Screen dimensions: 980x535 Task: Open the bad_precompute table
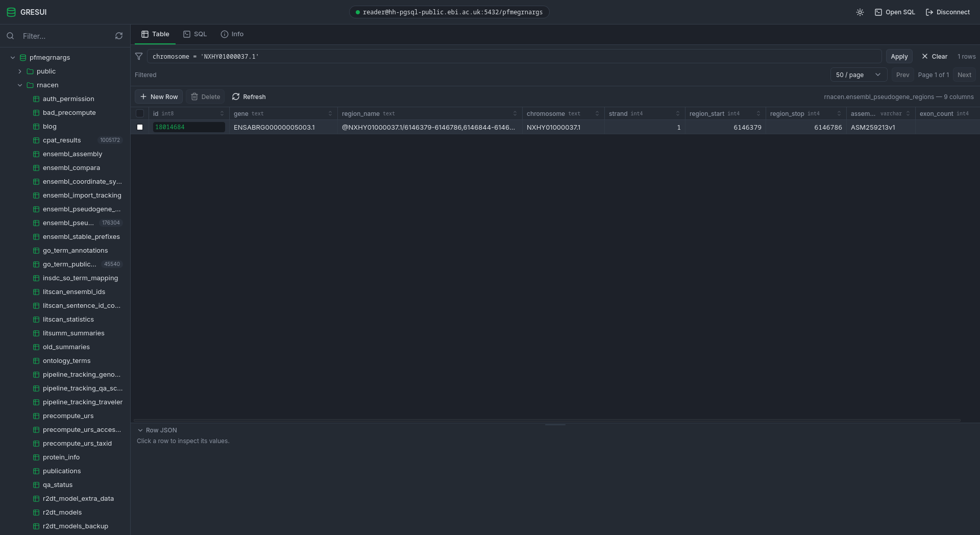click(x=69, y=113)
